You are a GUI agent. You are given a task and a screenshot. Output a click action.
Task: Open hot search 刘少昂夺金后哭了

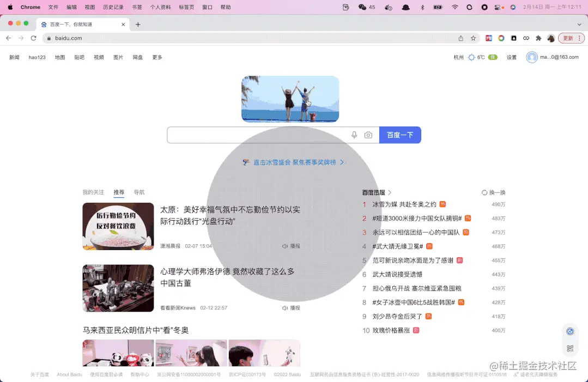pos(397,317)
